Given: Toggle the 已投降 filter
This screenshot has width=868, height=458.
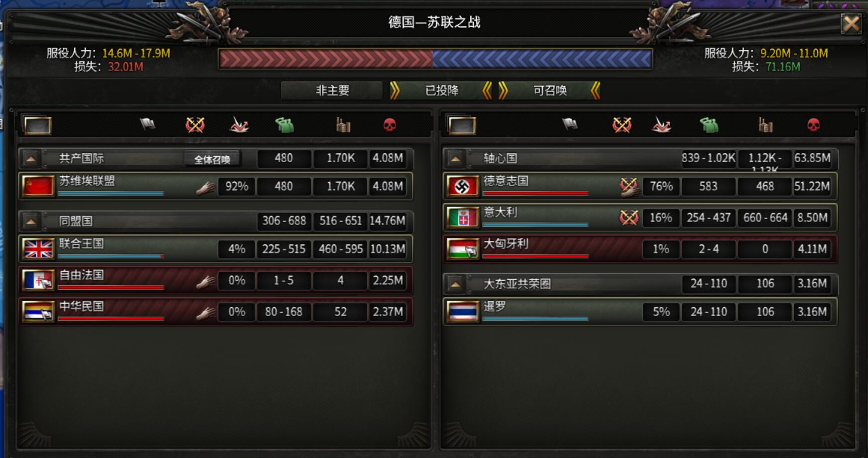Looking at the screenshot, I should pos(441,91).
